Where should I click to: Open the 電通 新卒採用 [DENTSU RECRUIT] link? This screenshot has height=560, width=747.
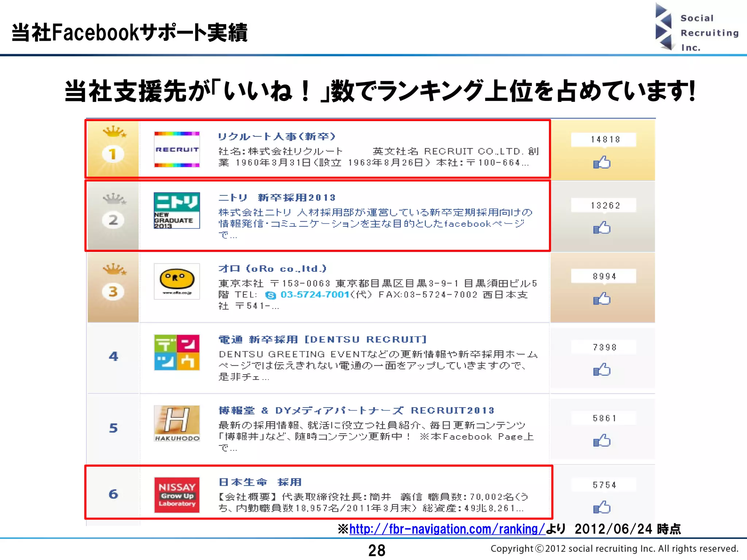point(322,340)
